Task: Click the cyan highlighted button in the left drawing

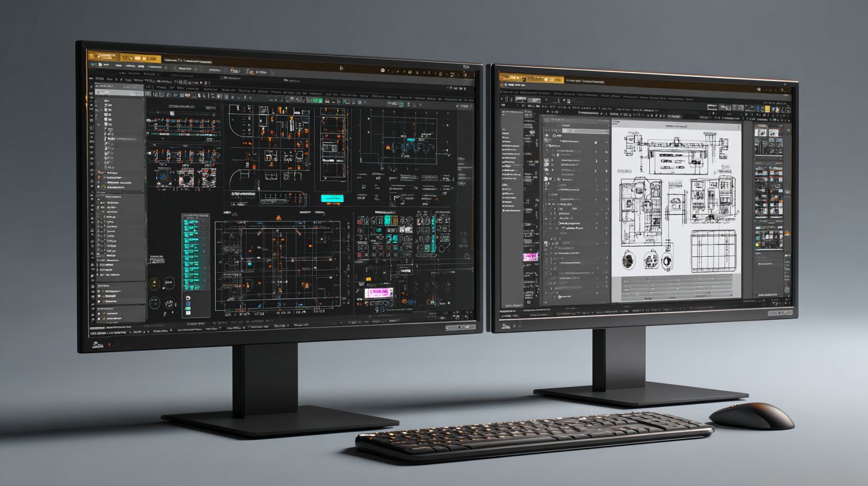Action: (332, 198)
